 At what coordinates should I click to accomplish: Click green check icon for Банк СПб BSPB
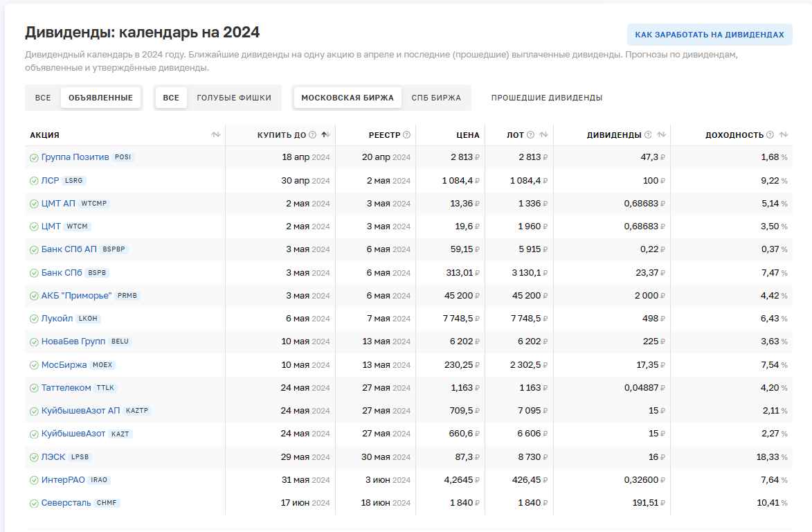[x=34, y=273]
